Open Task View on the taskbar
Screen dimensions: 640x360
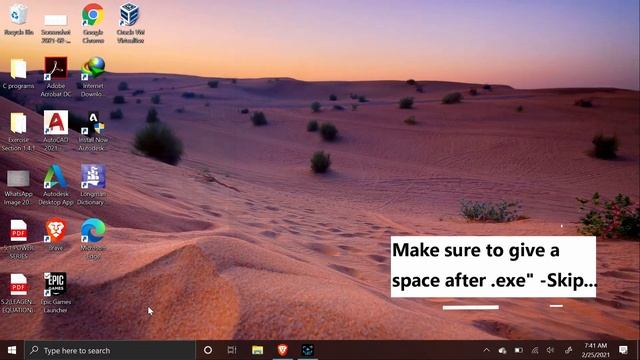point(232,350)
